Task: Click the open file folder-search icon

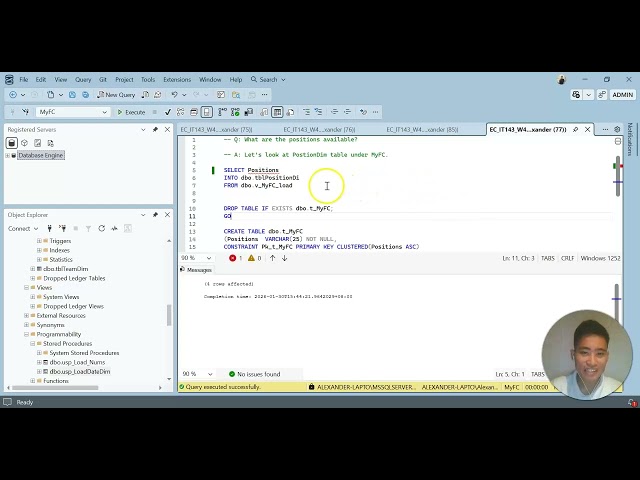Action: click(x=236, y=95)
